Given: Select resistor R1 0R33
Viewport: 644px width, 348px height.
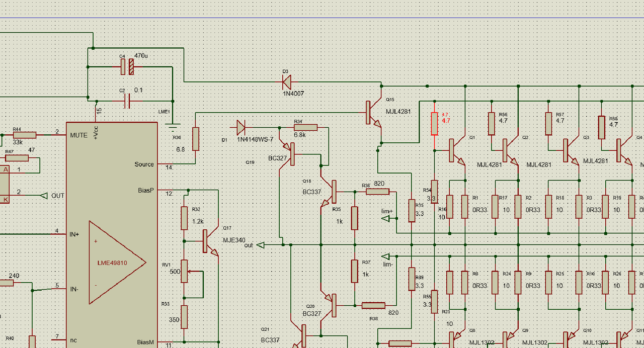Looking at the screenshot, I should (464, 206).
